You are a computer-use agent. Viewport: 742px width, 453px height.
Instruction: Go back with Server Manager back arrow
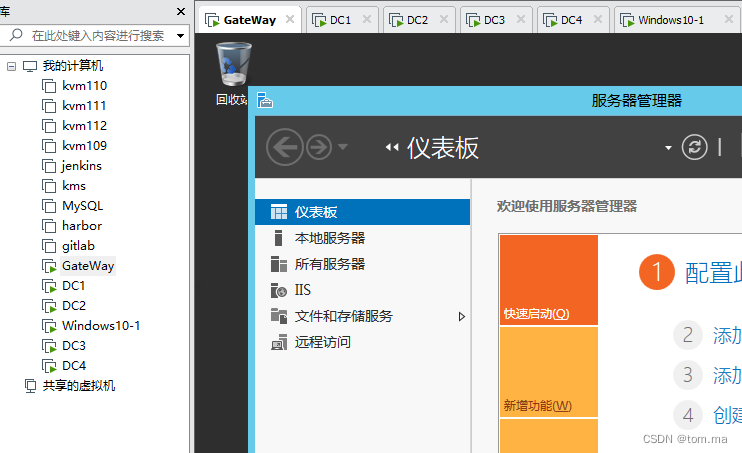click(284, 147)
